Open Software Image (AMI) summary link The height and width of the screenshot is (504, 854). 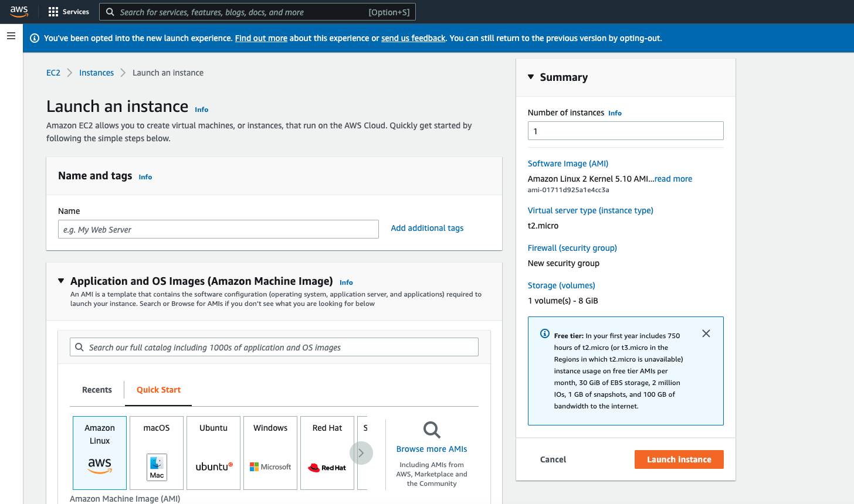[x=568, y=164]
